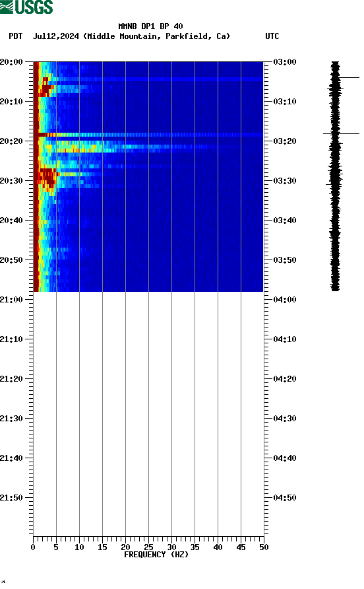Click the 45 Hz frequency tick label

point(241,547)
